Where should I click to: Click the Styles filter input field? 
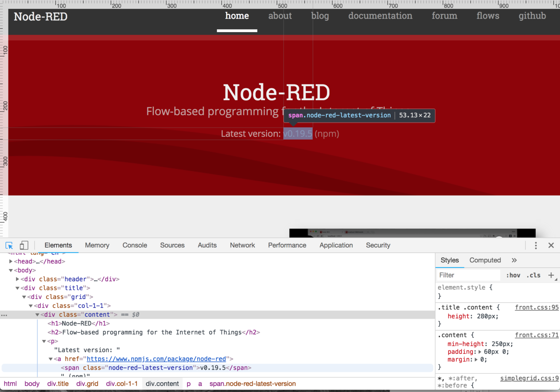pos(468,275)
